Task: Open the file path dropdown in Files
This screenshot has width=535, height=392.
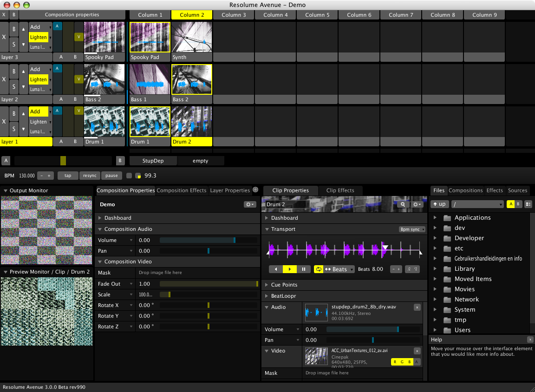Action: pyautogui.click(x=477, y=204)
